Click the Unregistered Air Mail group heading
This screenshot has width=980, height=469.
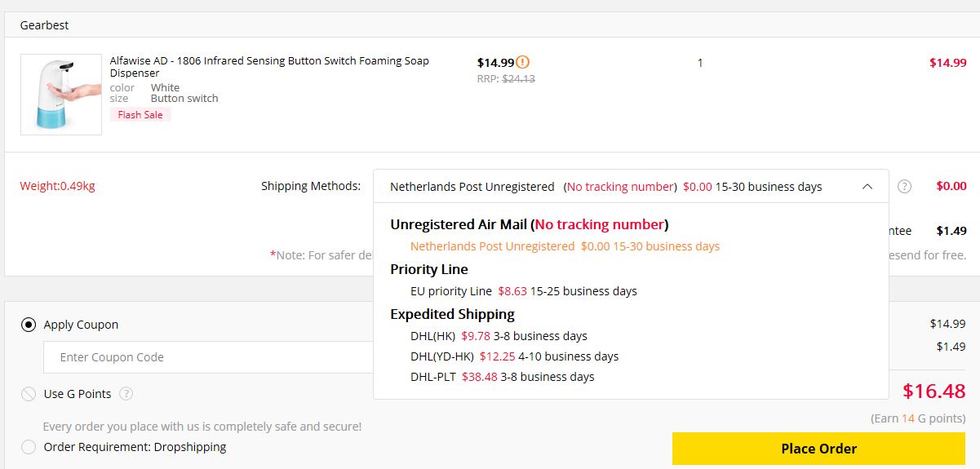[x=529, y=224]
